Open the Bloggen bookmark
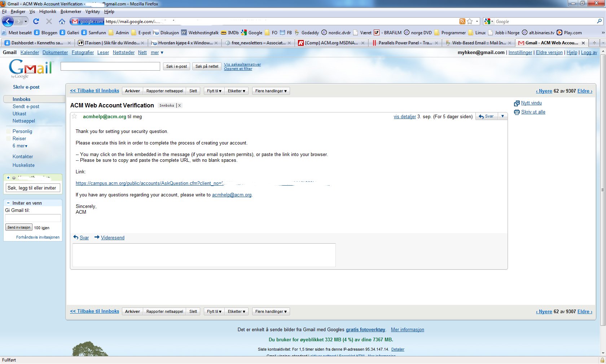 pyautogui.click(x=46, y=32)
